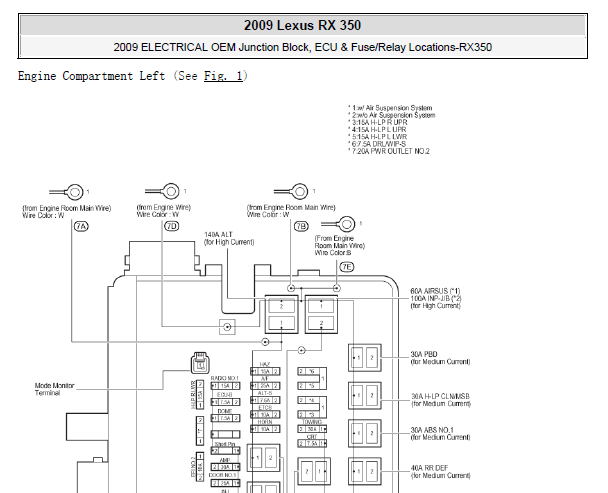Image resolution: width=608 pixels, height=493 pixels.
Task: Click the 7E connector label
Action: click(x=347, y=267)
